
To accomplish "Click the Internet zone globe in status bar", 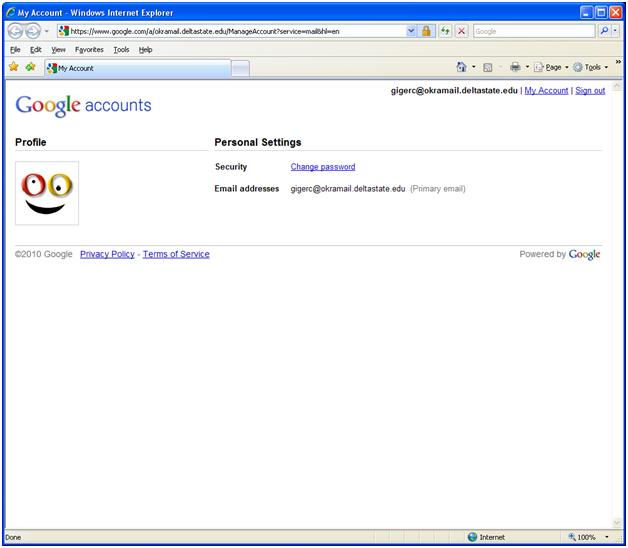I will click(473, 537).
